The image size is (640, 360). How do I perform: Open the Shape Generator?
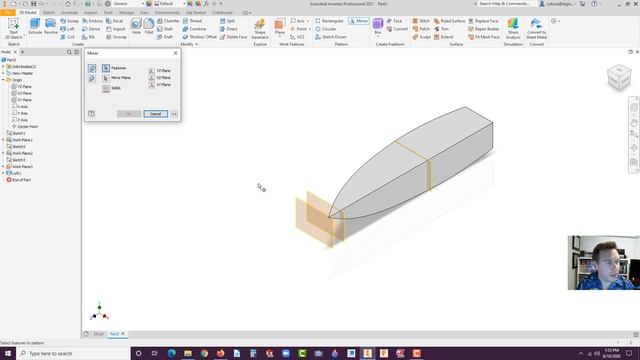260,29
